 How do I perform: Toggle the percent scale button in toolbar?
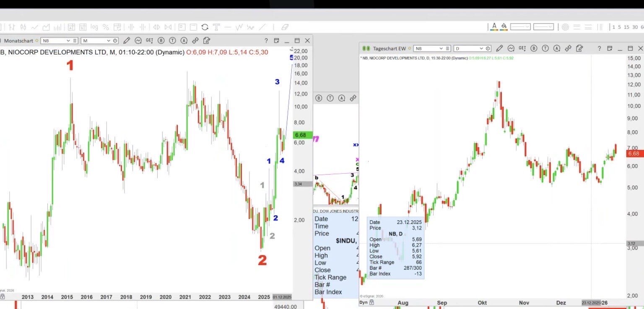point(106,27)
